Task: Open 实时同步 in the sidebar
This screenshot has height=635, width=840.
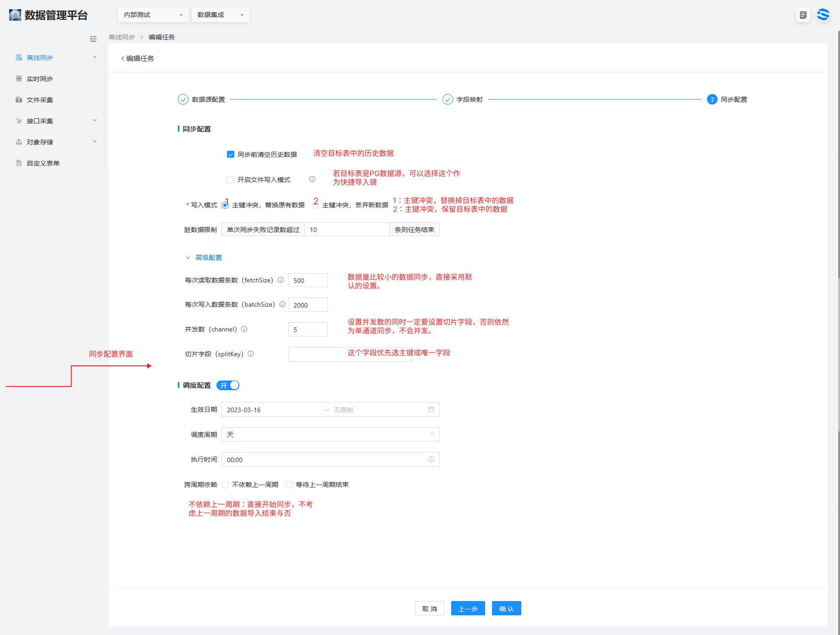Action: pyautogui.click(x=40, y=79)
